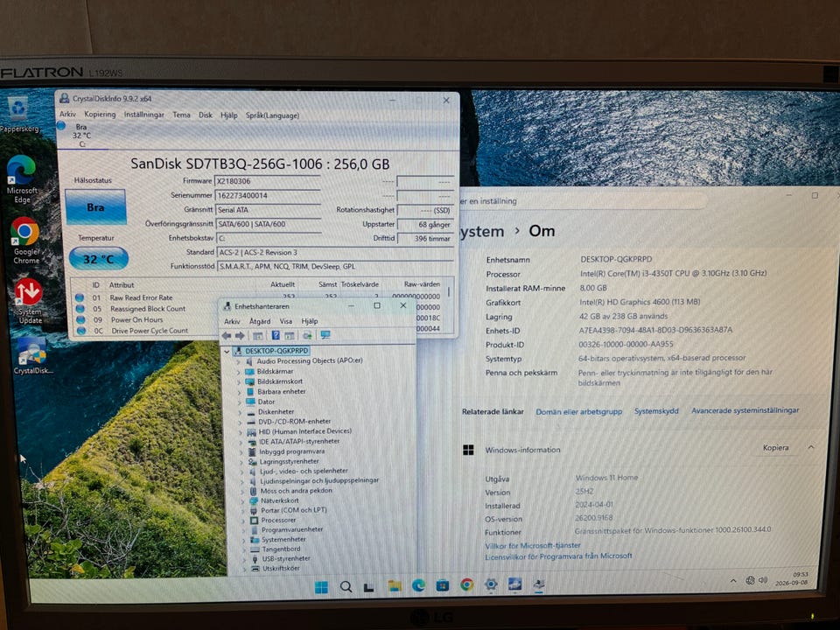Expand Bildskärmskort in device tree
This screenshot has width=840, height=630.
240,382
